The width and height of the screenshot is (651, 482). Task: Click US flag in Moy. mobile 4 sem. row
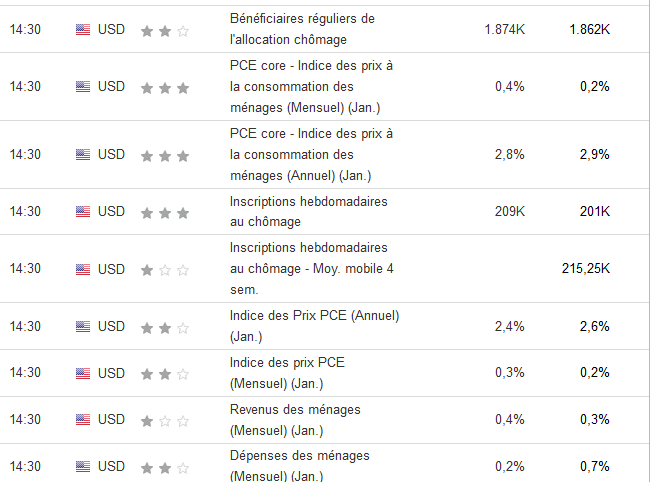click(82, 269)
